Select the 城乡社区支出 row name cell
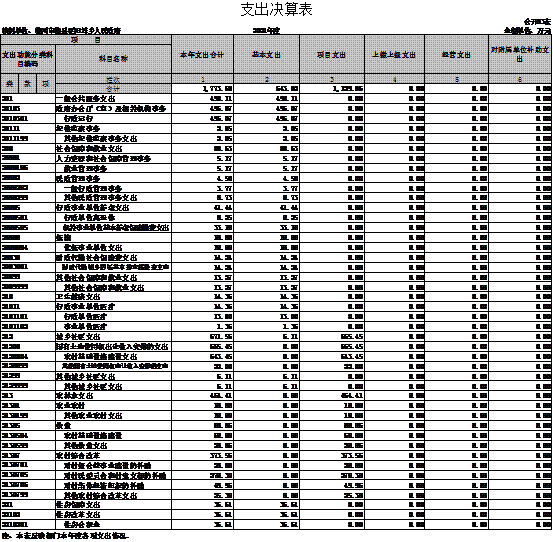553x542 pixels. [113, 336]
